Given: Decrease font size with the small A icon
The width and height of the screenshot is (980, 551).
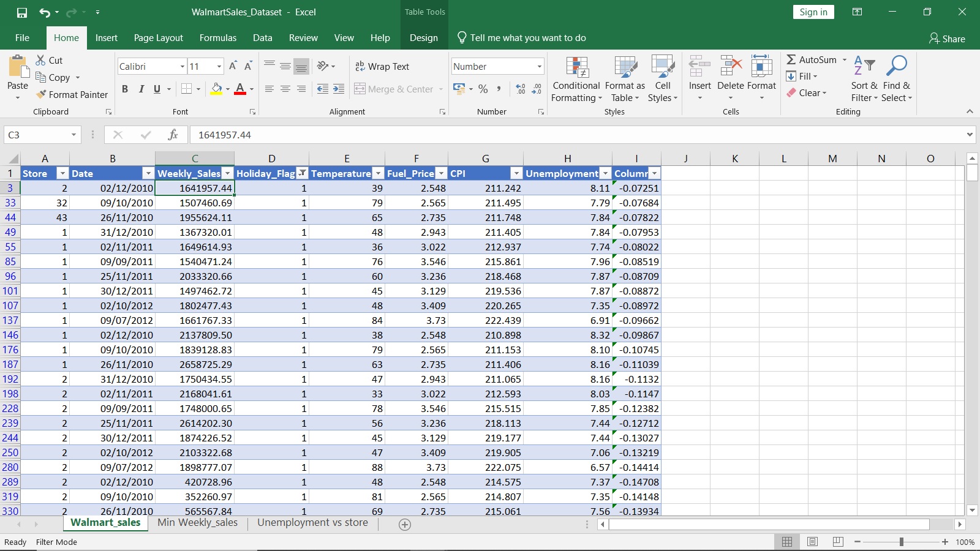Looking at the screenshot, I should 248,66.
